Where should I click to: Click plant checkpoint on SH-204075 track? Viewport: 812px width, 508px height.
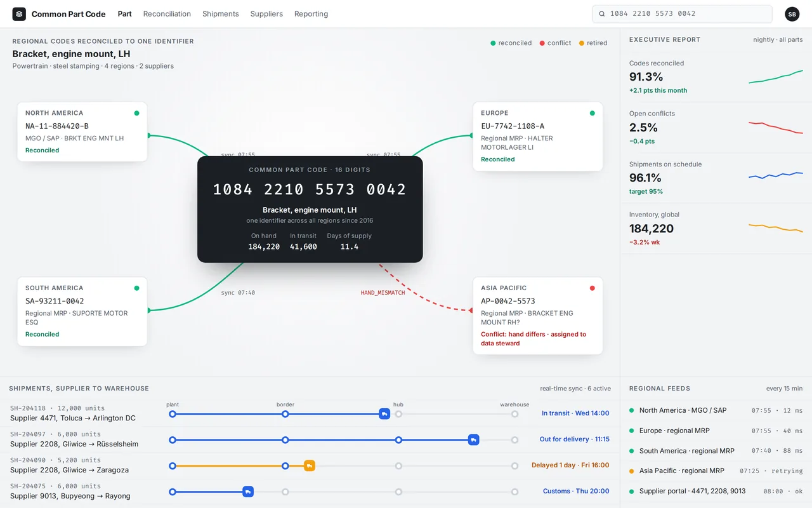coord(173,491)
